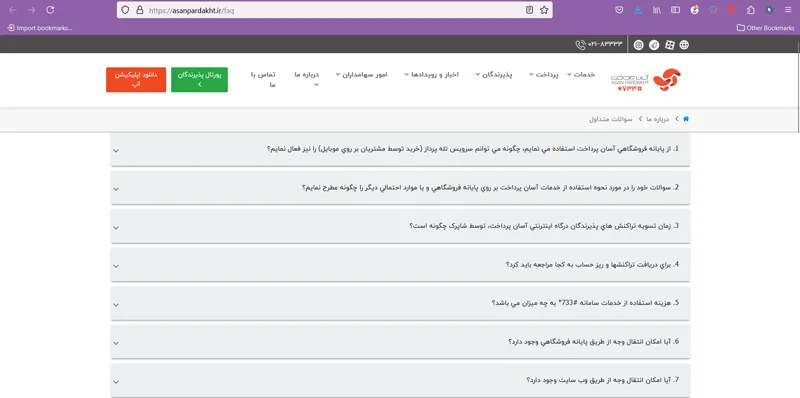Click question 1 text about تله پرداز

(x=472, y=149)
